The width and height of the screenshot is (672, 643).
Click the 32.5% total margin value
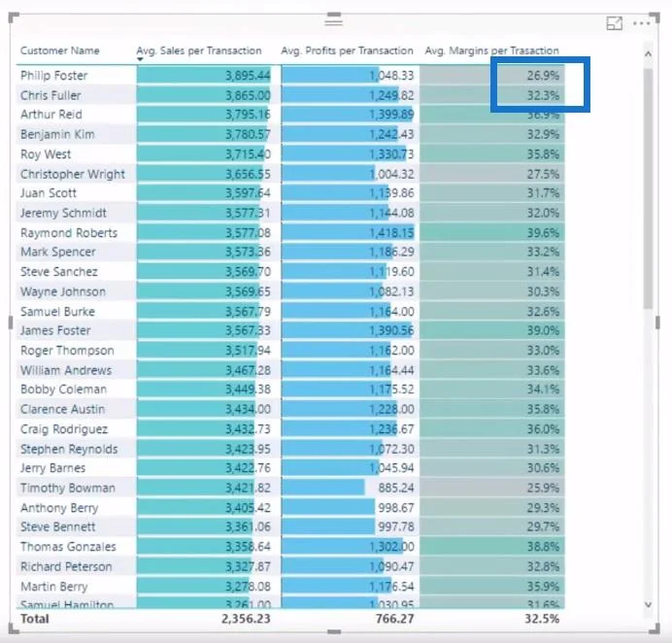tap(542, 619)
